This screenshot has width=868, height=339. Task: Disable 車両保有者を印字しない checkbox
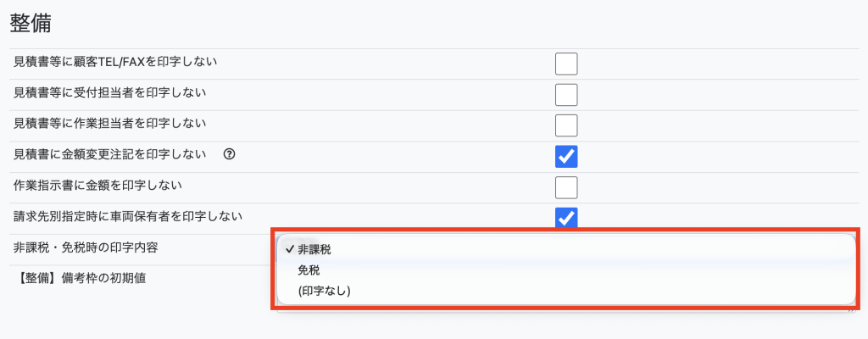click(x=566, y=217)
